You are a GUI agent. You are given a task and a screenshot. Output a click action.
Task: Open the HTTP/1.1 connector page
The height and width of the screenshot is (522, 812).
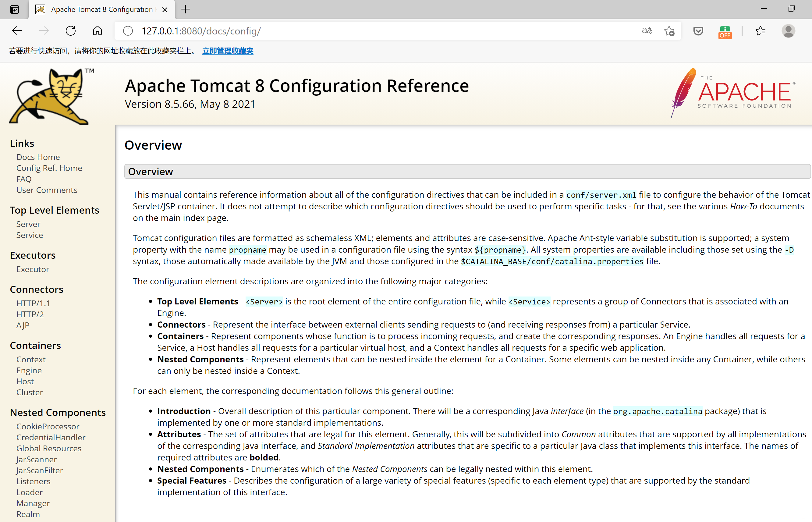33,304
